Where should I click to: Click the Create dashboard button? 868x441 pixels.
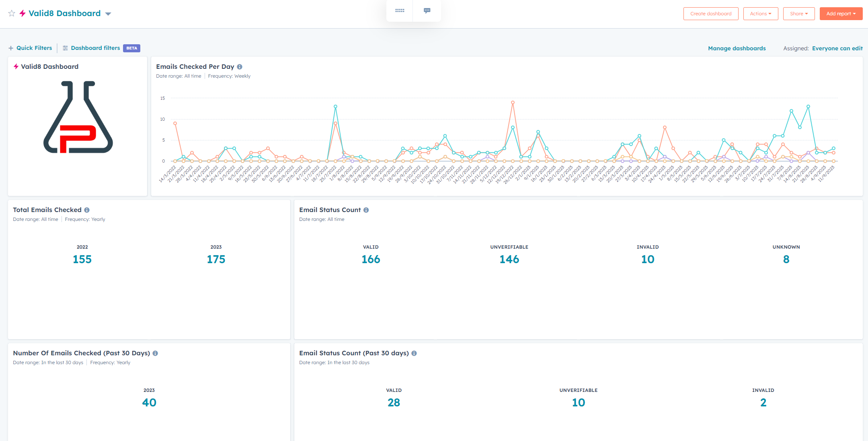[x=711, y=14]
